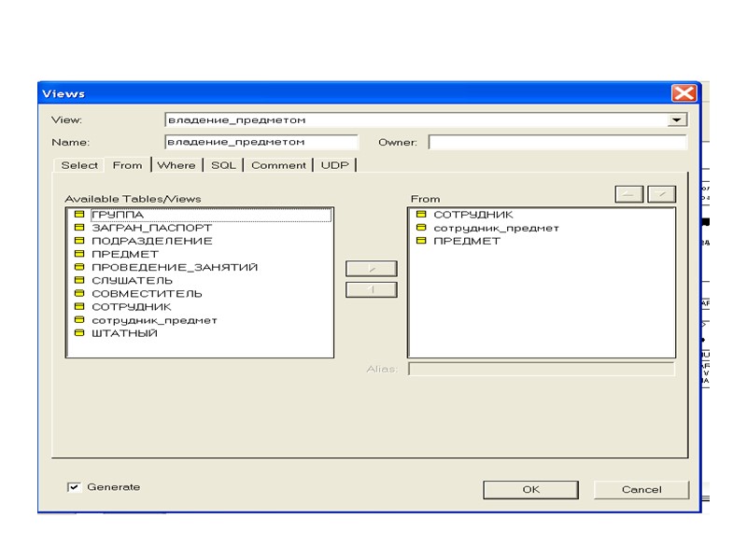
Task: Open the UDP tab
Action: 335,165
